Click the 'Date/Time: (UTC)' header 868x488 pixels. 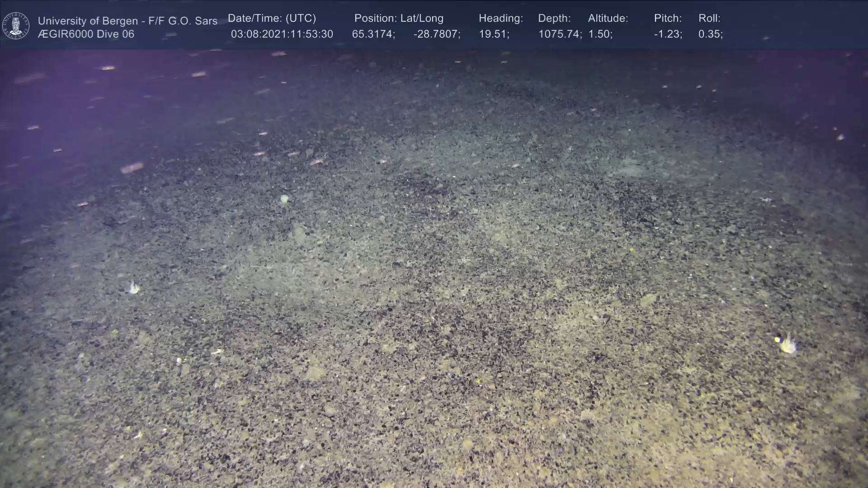(272, 19)
